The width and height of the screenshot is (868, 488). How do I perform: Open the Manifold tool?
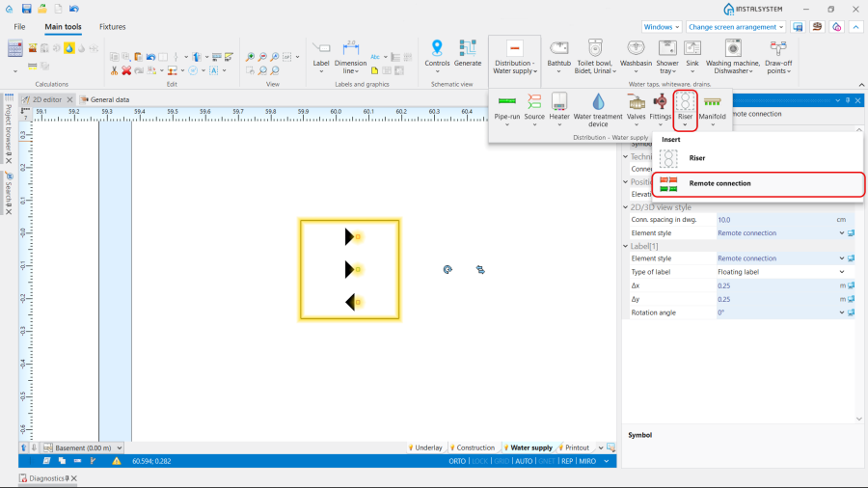point(712,104)
